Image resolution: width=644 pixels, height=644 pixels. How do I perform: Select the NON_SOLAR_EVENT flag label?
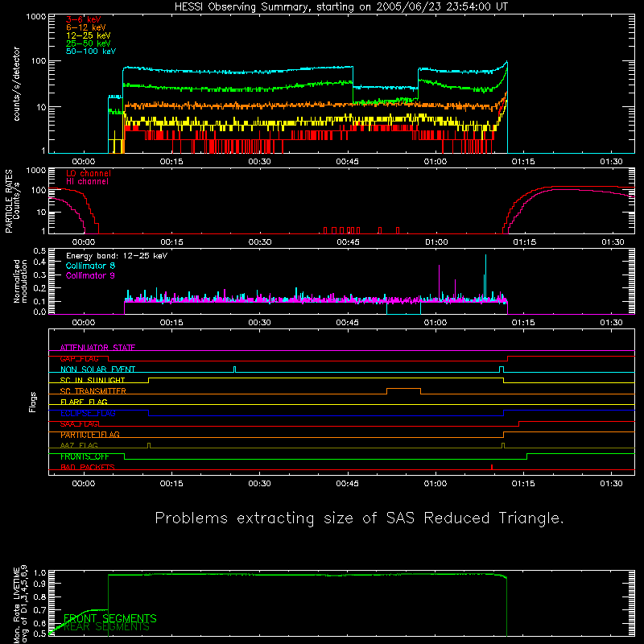click(x=97, y=369)
